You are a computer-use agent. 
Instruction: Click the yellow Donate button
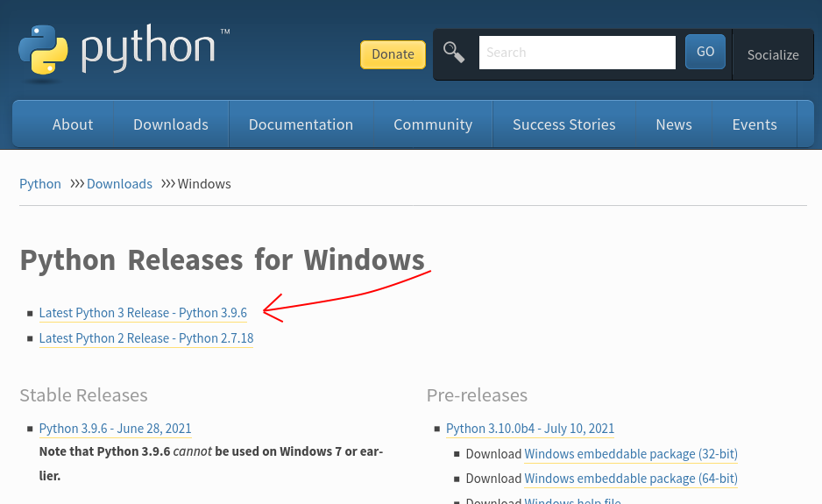[393, 54]
